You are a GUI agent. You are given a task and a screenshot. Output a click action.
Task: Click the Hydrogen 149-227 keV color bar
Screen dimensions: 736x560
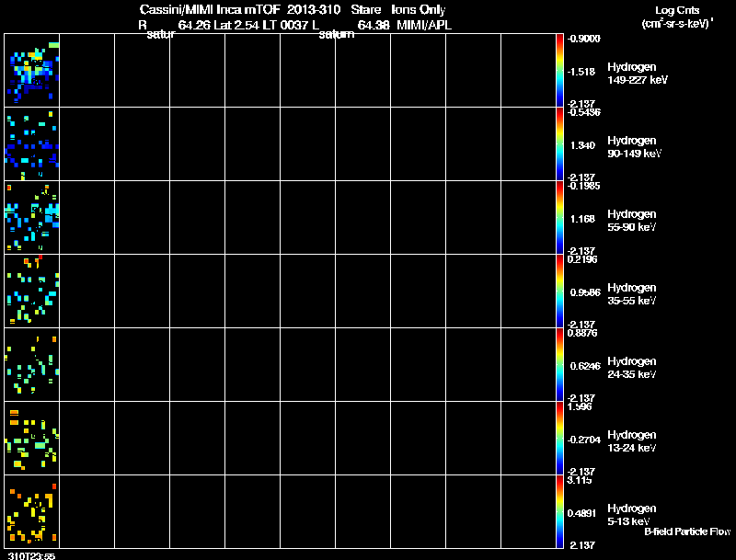point(559,71)
